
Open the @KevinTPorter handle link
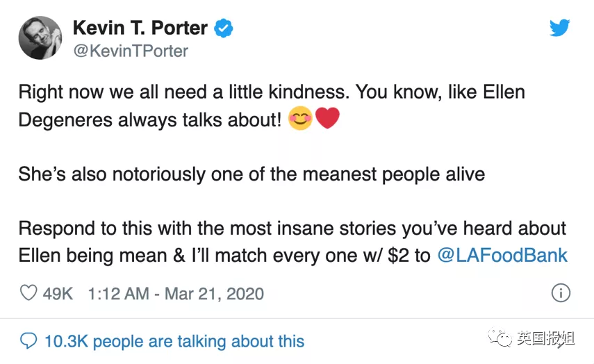pyautogui.click(x=130, y=51)
